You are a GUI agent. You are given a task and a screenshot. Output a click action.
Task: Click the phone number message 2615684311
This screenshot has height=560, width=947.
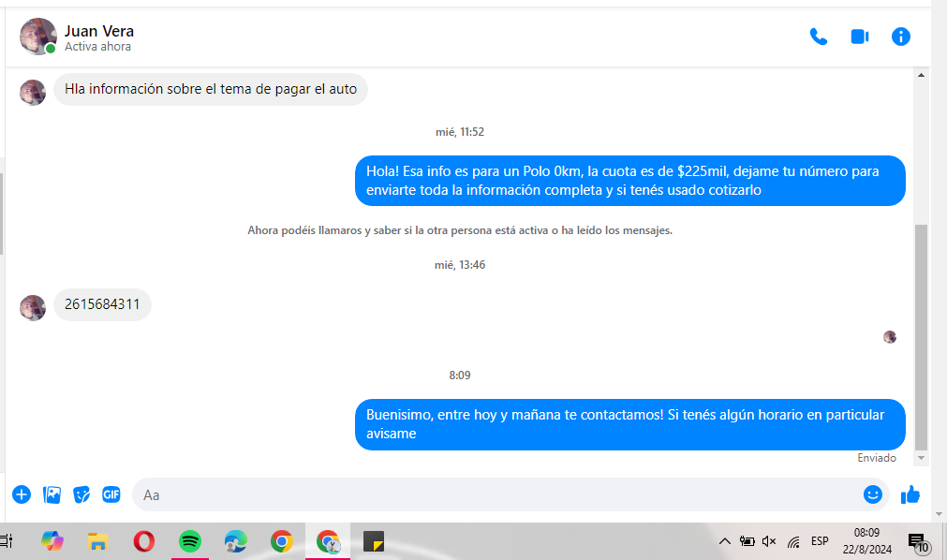coord(102,304)
